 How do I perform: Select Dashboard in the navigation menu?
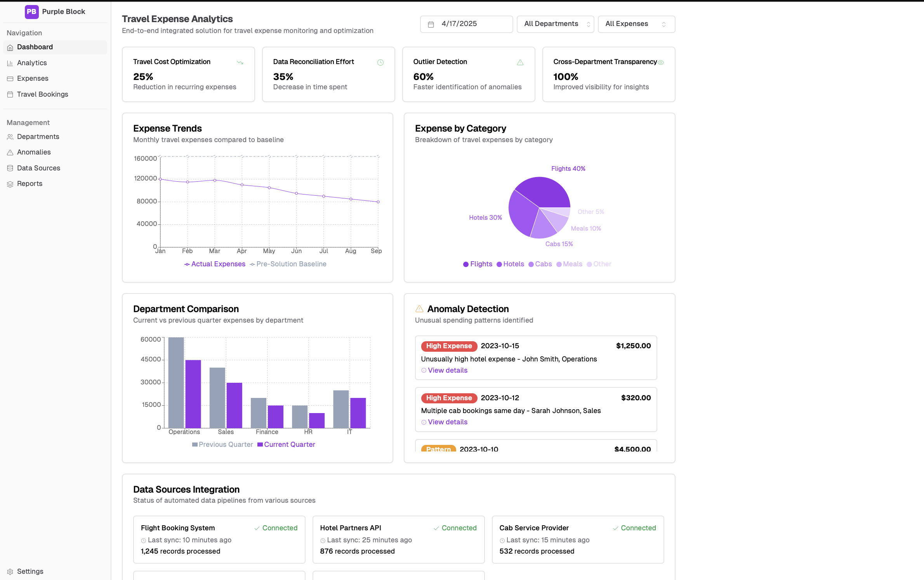click(x=35, y=47)
